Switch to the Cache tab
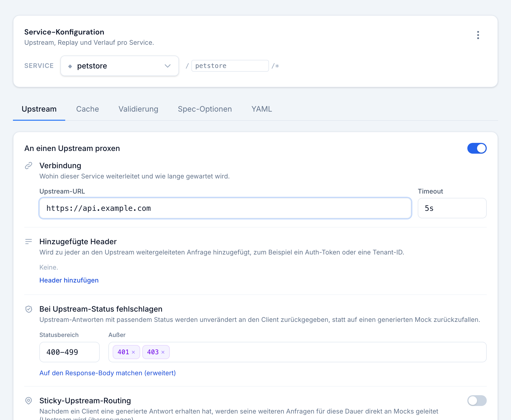Viewport: 511px width, 420px height. click(x=88, y=109)
